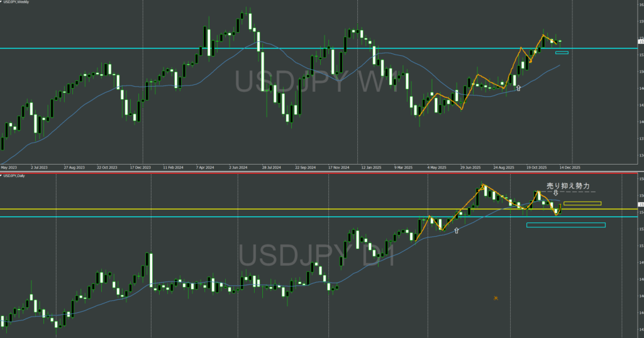Screen dimensions: 644x338
Task: Click the down arrow under 売り抑え勢力 text
Action: tap(555, 193)
